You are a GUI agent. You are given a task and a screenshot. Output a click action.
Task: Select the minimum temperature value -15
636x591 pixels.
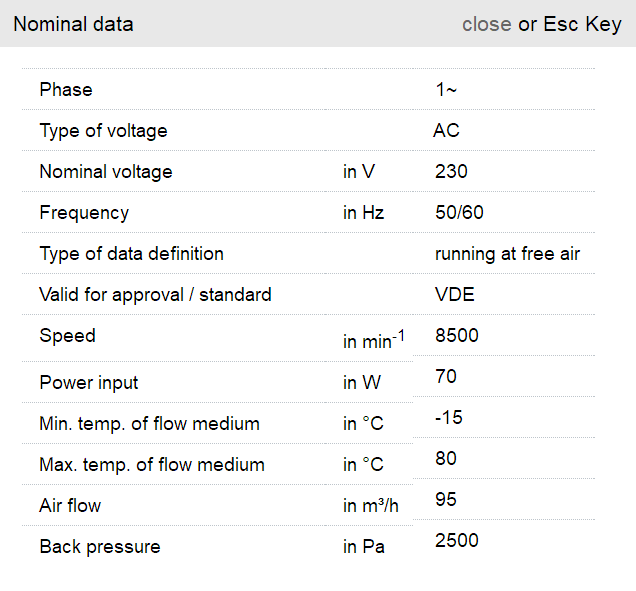click(x=449, y=418)
